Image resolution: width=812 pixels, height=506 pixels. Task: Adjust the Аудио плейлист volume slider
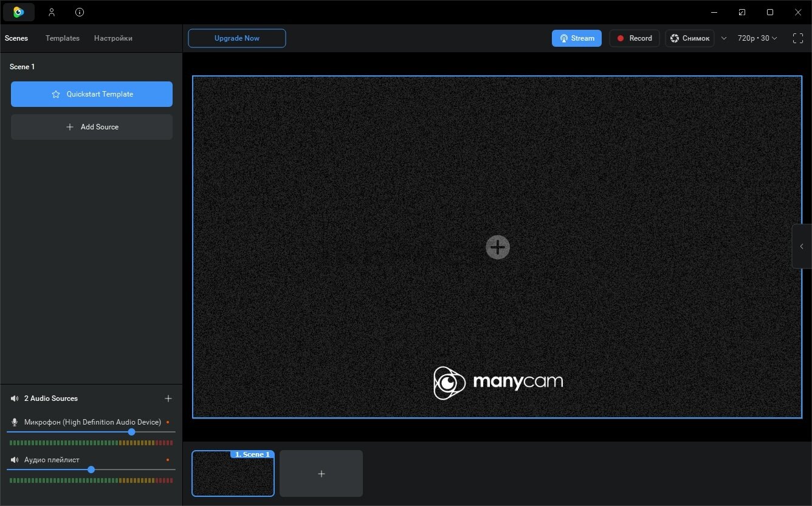click(x=91, y=470)
